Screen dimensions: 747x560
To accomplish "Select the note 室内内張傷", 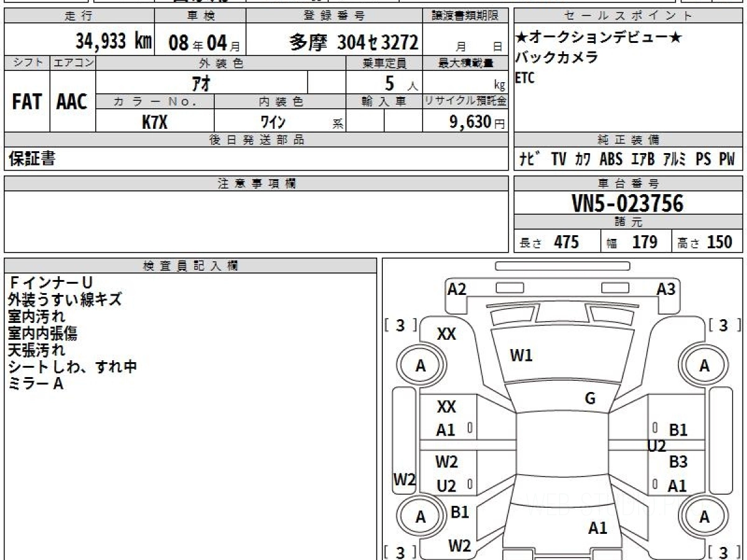I will pyautogui.click(x=44, y=334).
